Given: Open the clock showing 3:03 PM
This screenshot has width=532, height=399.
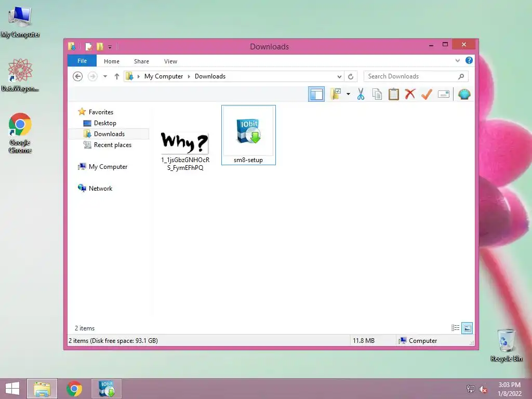Looking at the screenshot, I should (x=509, y=389).
